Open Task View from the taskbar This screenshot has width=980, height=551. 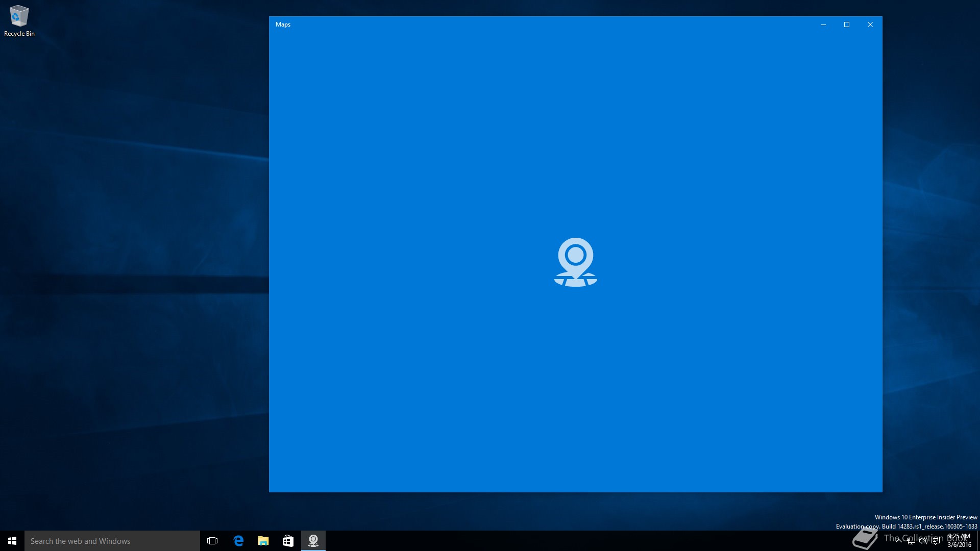pyautogui.click(x=212, y=541)
